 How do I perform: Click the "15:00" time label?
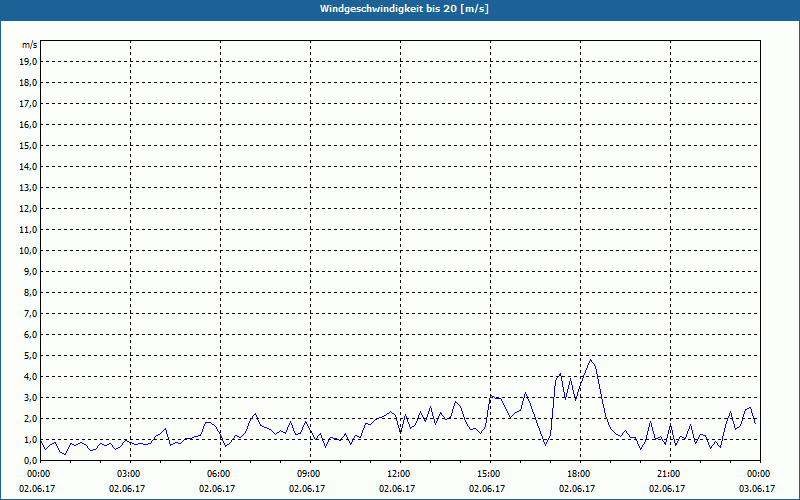click(490, 474)
